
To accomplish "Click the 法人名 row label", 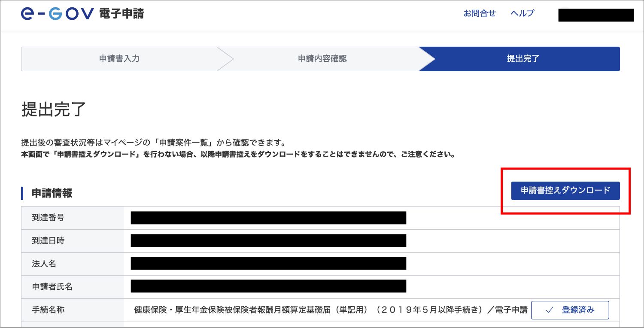I will tap(44, 264).
